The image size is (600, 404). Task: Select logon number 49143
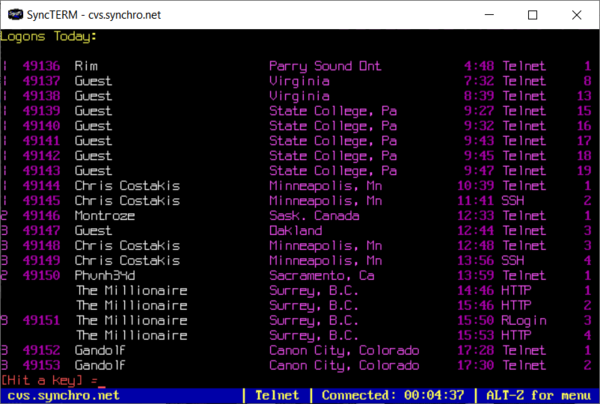41,170
